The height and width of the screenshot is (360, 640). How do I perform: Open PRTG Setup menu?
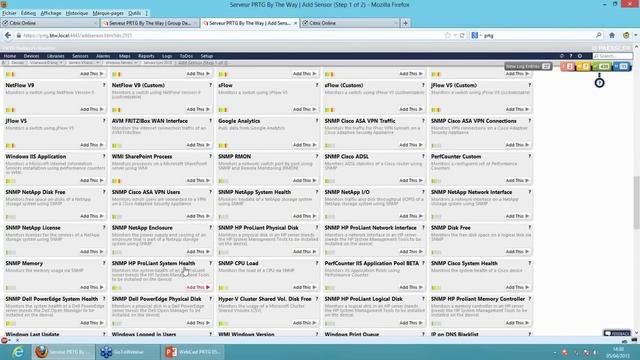207,56
